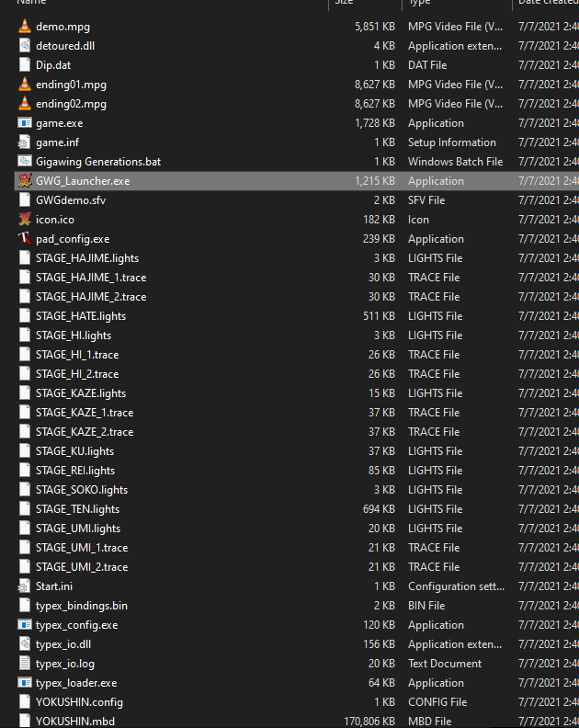Click the file icon for YOKUSHIN.config
This screenshot has width=579, height=728.
coord(25,702)
